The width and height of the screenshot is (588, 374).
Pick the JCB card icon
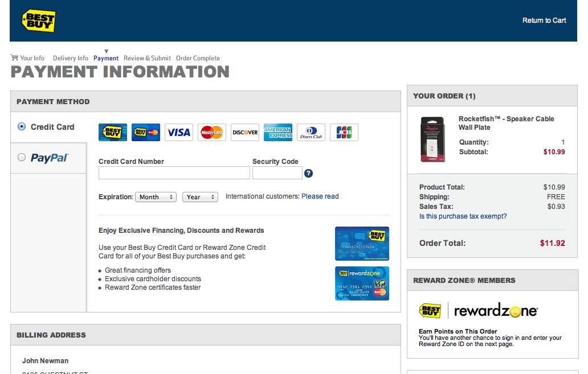(x=344, y=132)
